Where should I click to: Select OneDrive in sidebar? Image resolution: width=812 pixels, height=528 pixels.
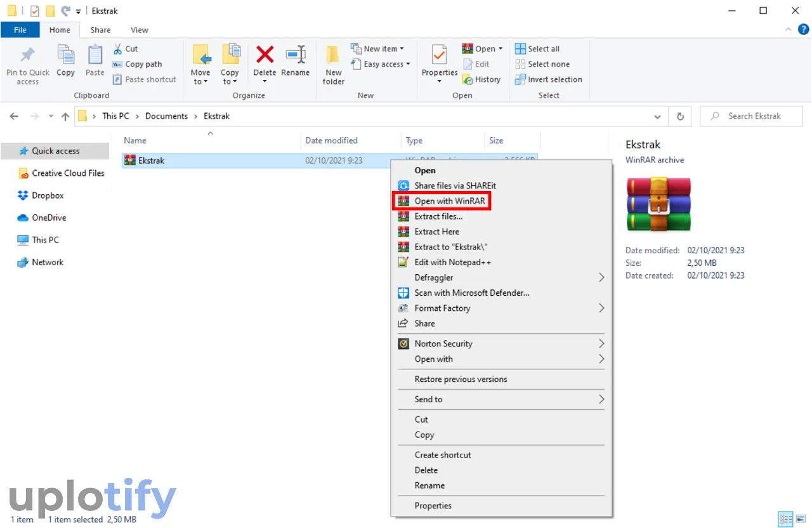coord(42,218)
